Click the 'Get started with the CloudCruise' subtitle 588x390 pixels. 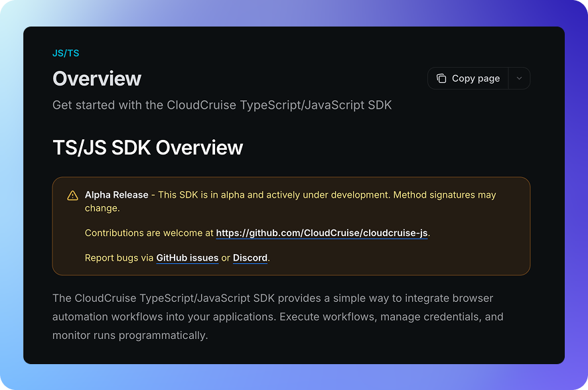222,105
